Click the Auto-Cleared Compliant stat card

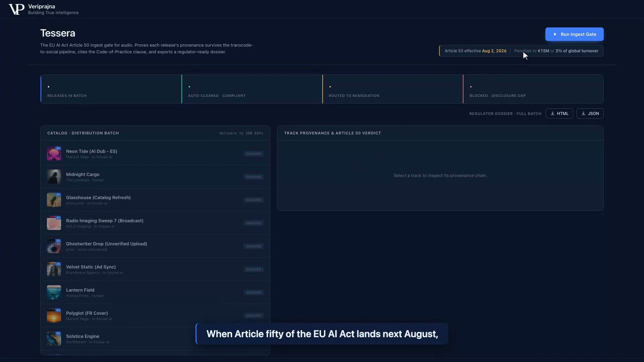pos(252,89)
